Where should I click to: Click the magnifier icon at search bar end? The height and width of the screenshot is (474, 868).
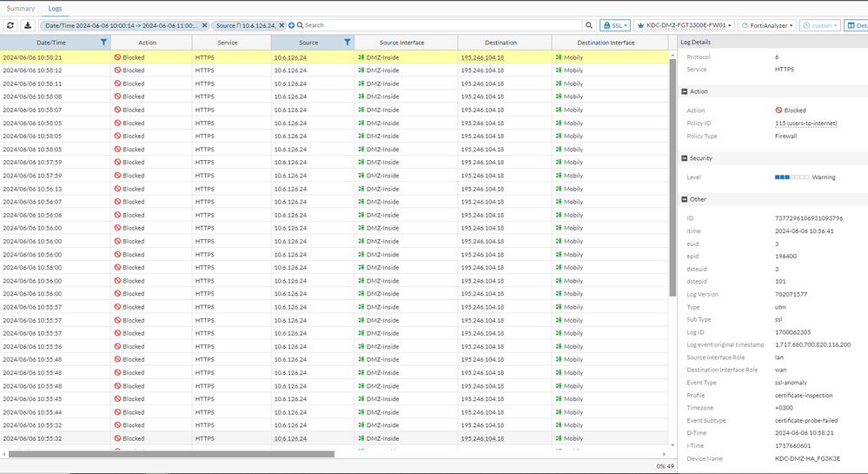point(589,26)
